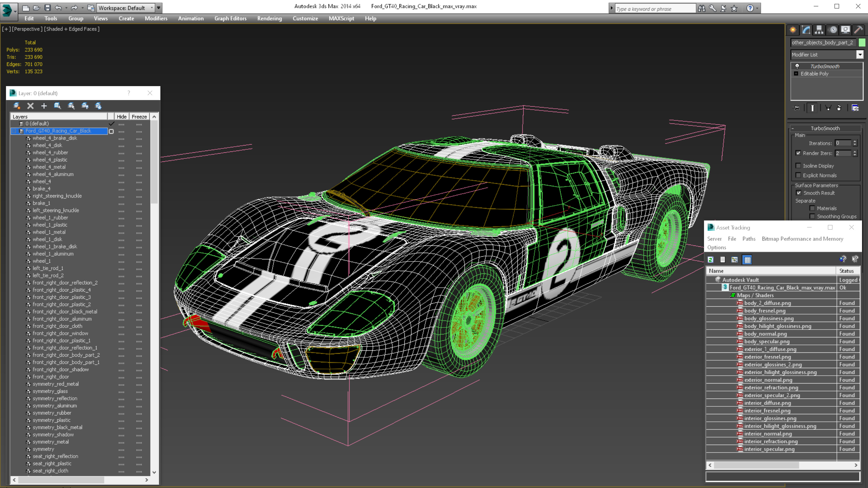
Task: Click Configure Modifier Sets icon
Action: coord(855,108)
